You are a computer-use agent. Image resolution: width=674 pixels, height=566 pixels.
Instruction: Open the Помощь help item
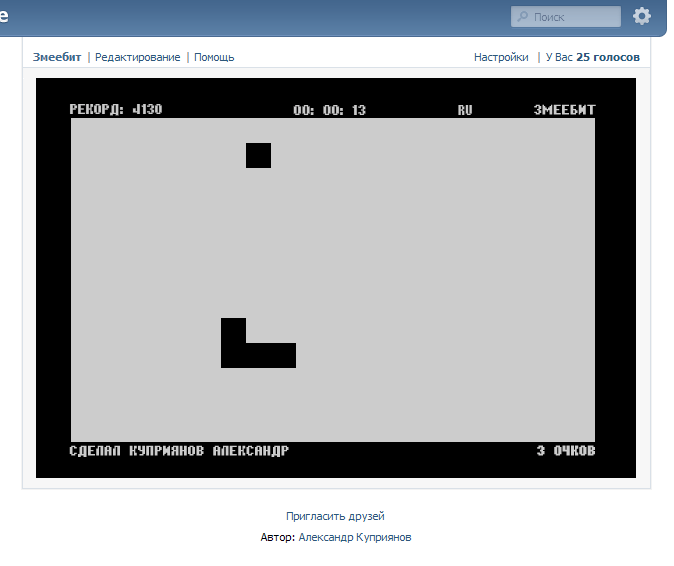214,57
